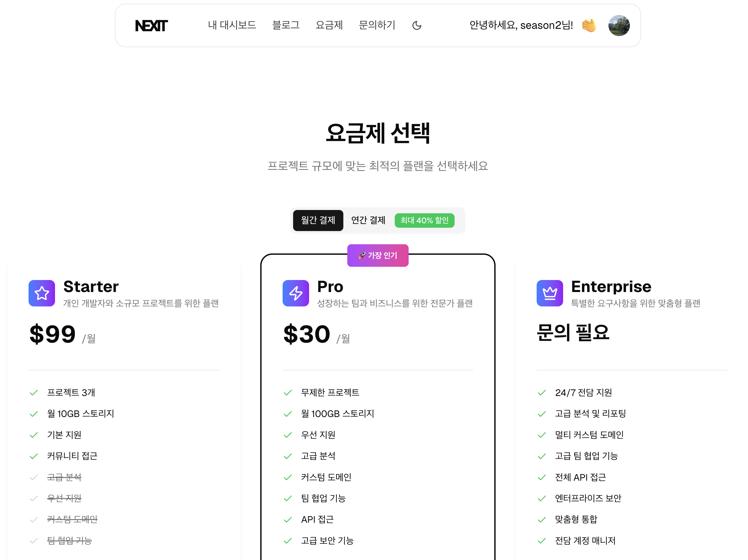Image resolution: width=748 pixels, height=560 pixels.
Task: Click the checkmark beside 프로젝트 3개
Action: [x=34, y=393]
